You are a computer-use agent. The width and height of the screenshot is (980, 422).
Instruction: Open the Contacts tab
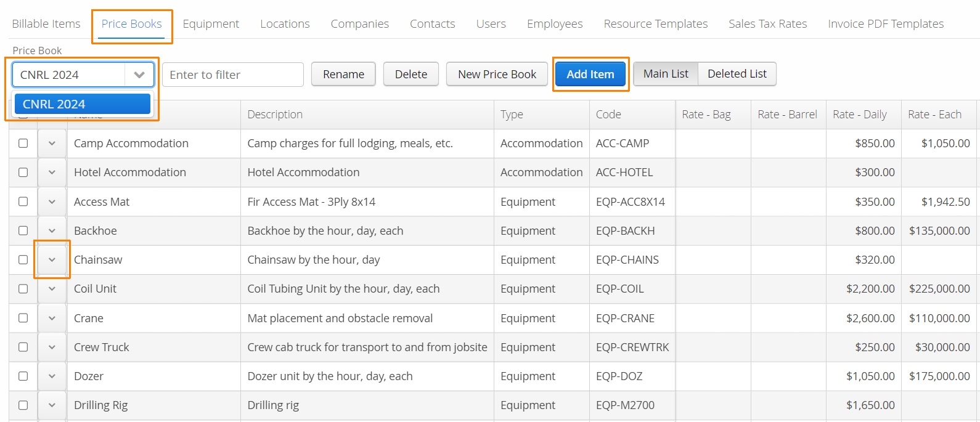tap(433, 23)
